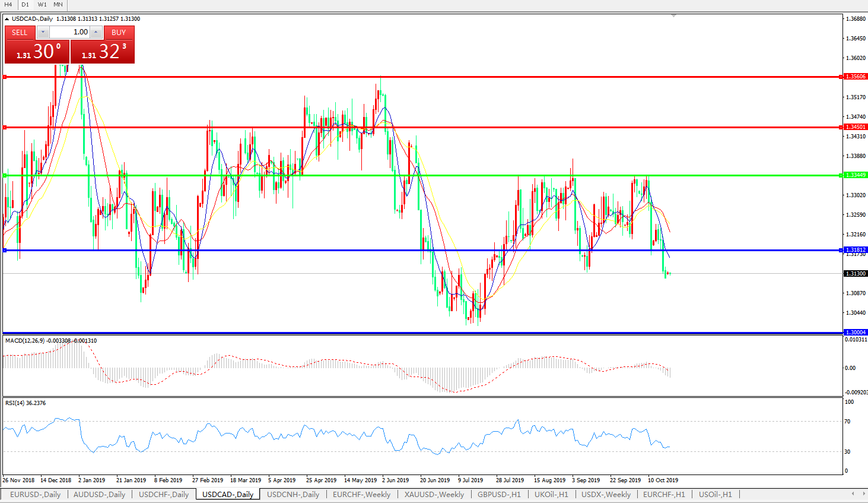Click the blue 1.30004 support line label
868x503 pixels.
pos(856,333)
